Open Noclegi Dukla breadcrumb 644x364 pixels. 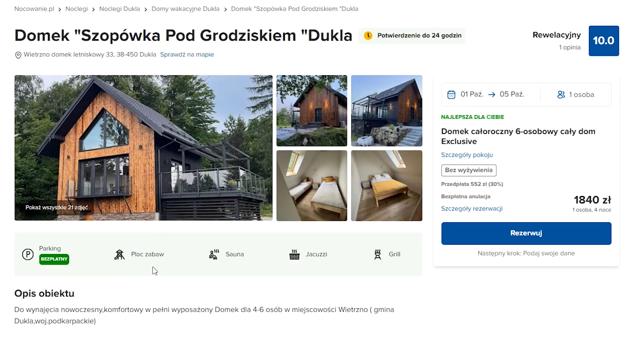pyautogui.click(x=119, y=9)
